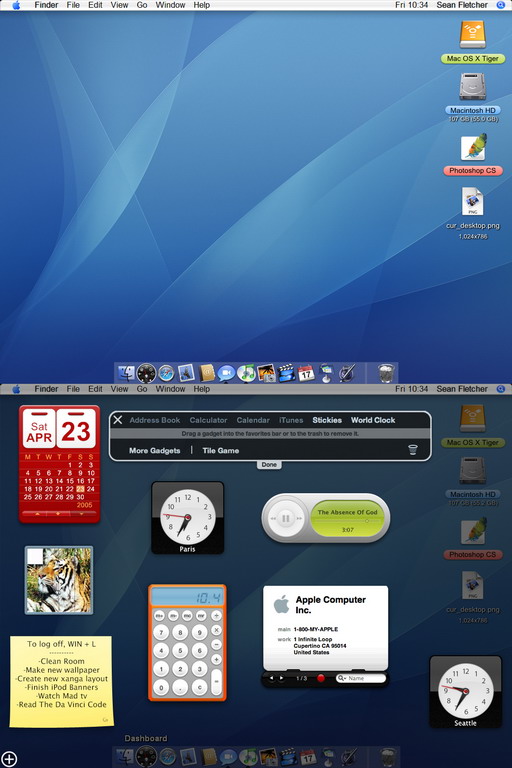Open iPhoto in the upper desktop dock
Image resolution: width=512 pixels, height=768 pixels.
tap(266, 373)
